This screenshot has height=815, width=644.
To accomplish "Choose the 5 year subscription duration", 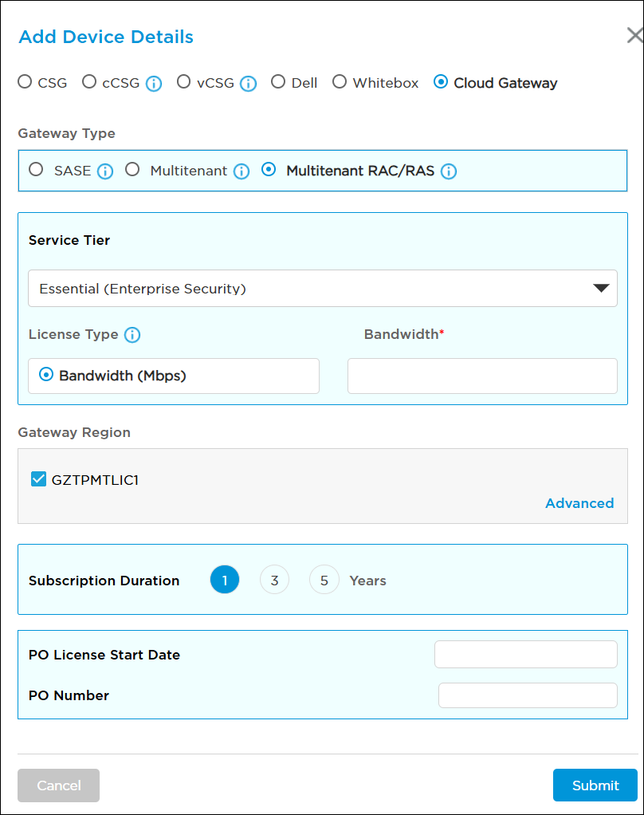I will coord(324,581).
